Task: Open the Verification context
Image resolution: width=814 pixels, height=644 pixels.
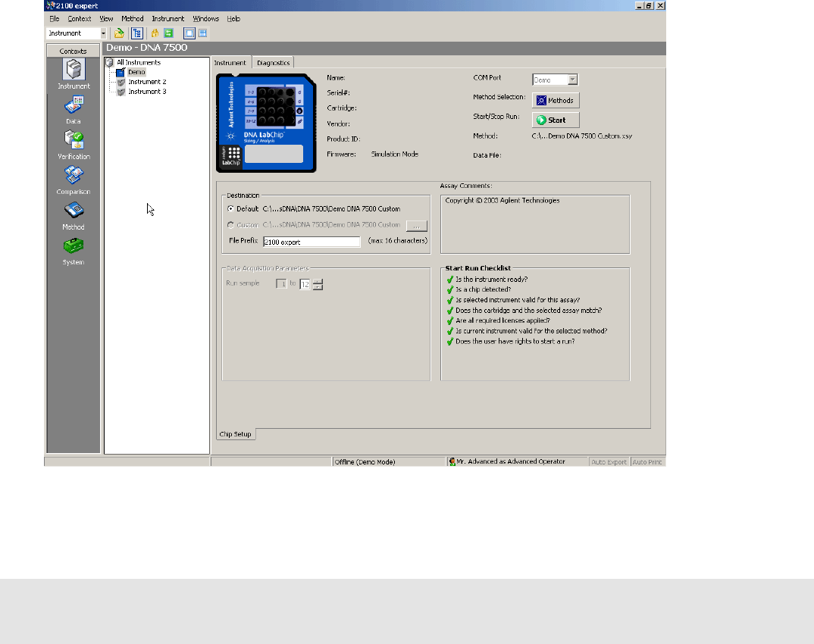Action: coord(74,145)
